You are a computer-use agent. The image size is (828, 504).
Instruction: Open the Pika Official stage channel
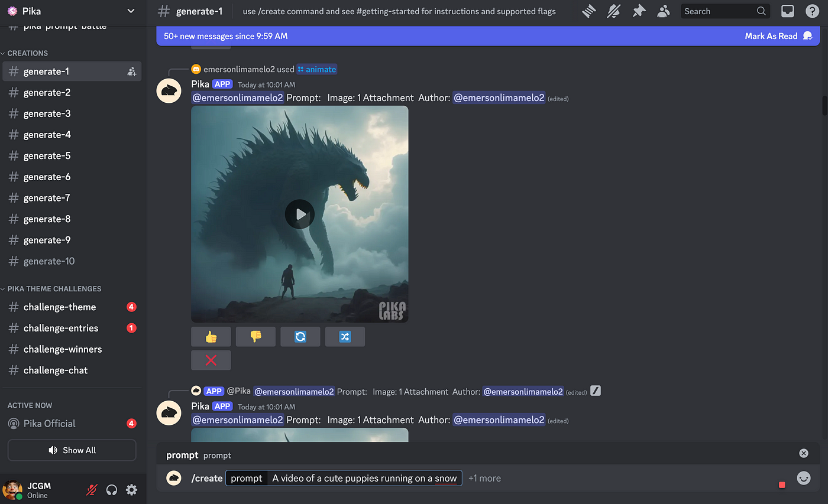click(72, 424)
